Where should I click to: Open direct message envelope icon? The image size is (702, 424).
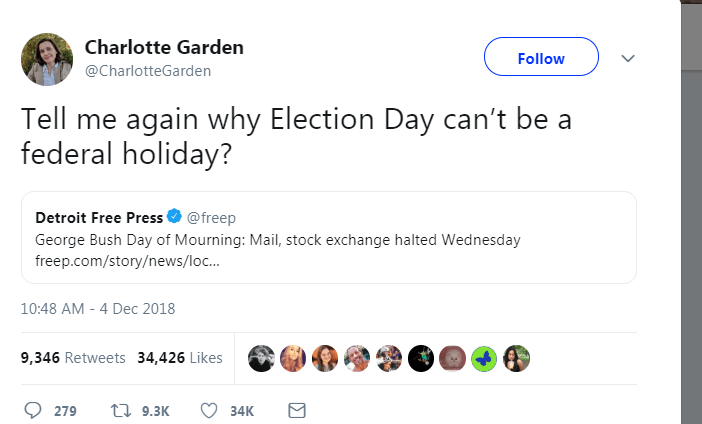click(296, 410)
